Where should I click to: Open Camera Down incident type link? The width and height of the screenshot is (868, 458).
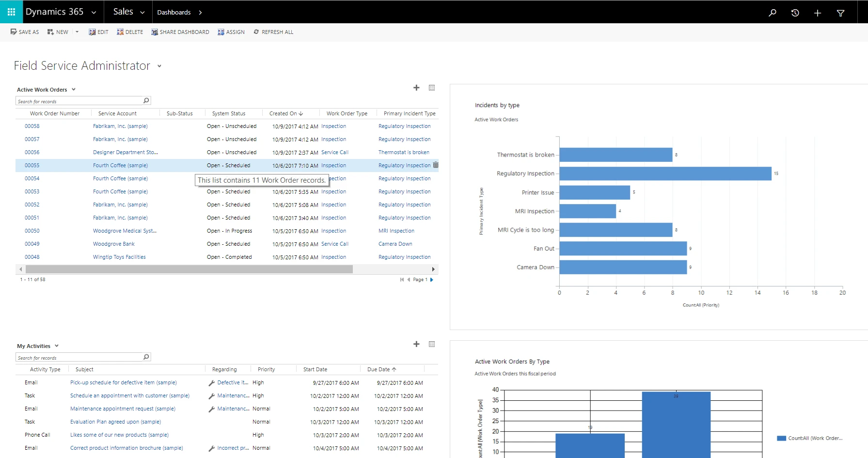[395, 244]
